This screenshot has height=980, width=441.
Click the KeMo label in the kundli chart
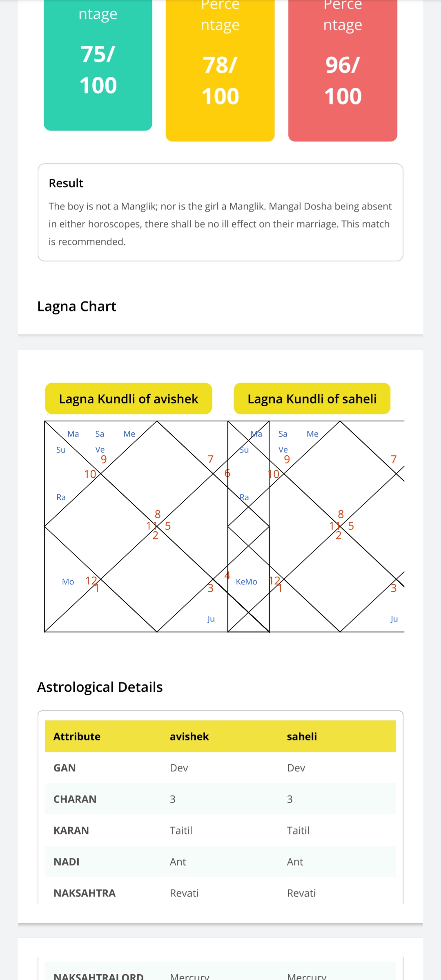(247, 582)
